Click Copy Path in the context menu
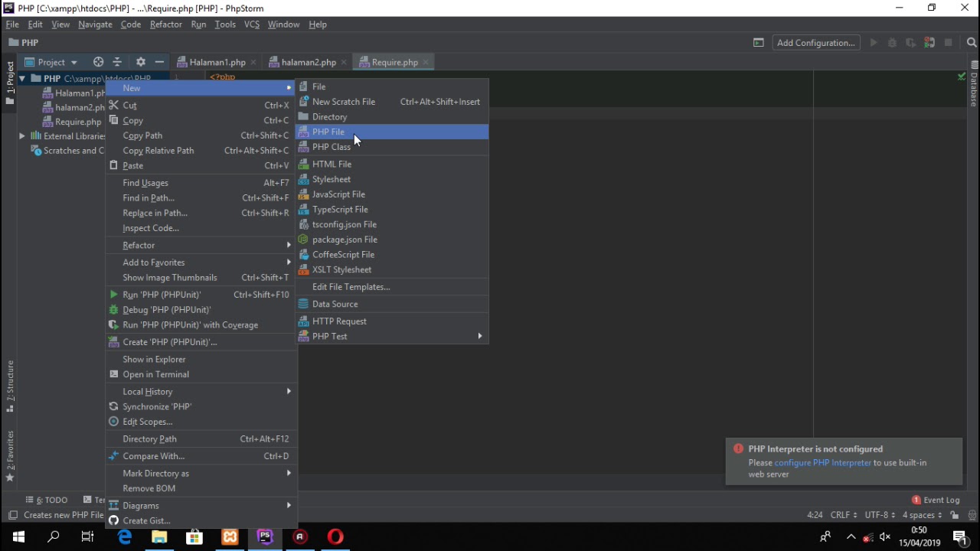 point(201,135)
